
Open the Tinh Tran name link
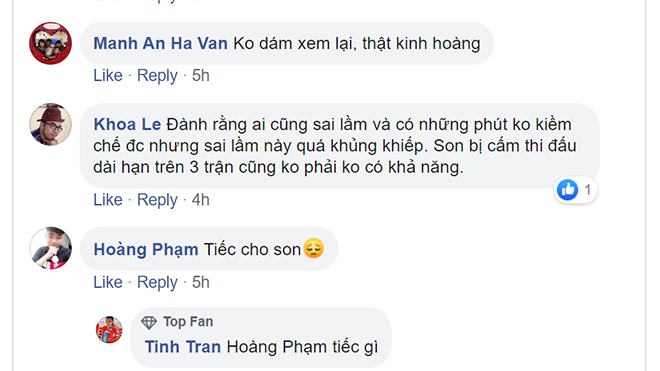click(x=183, y=347)
